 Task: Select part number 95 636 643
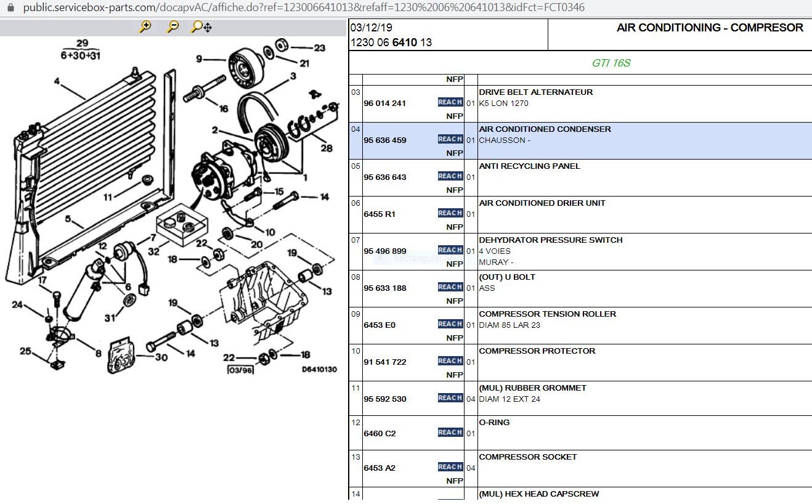385,177
